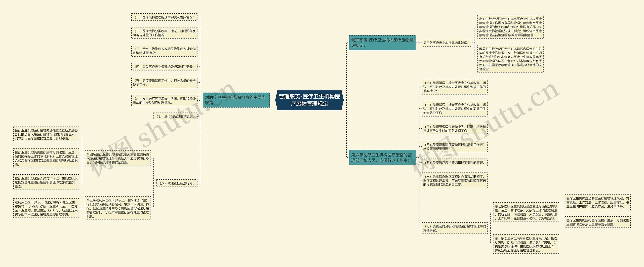Click the 第五条 50-bed institutions node

118,208
